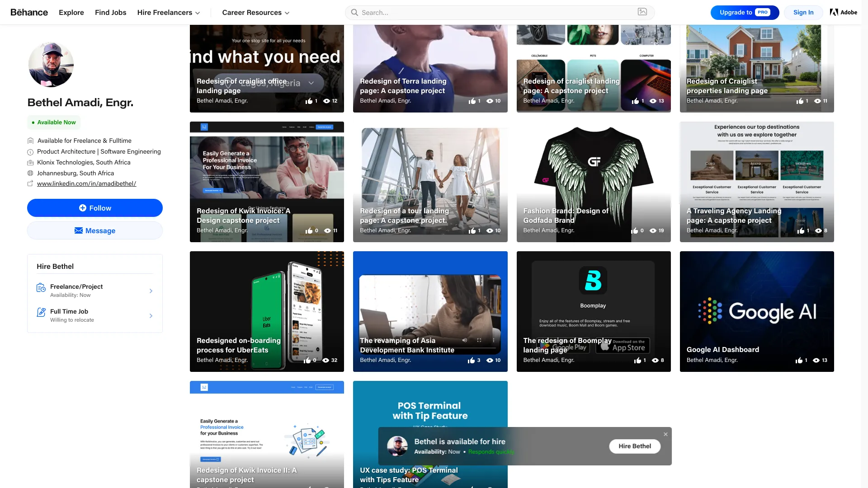Open the Behance home logo
The width and height of the screenshot is (868, 488).
pyautogui.click(x=29, y=12)
